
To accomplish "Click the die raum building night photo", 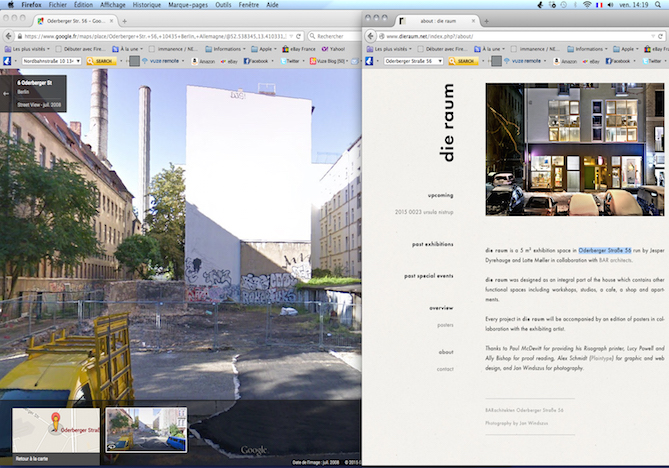I will tap(575, 149).
